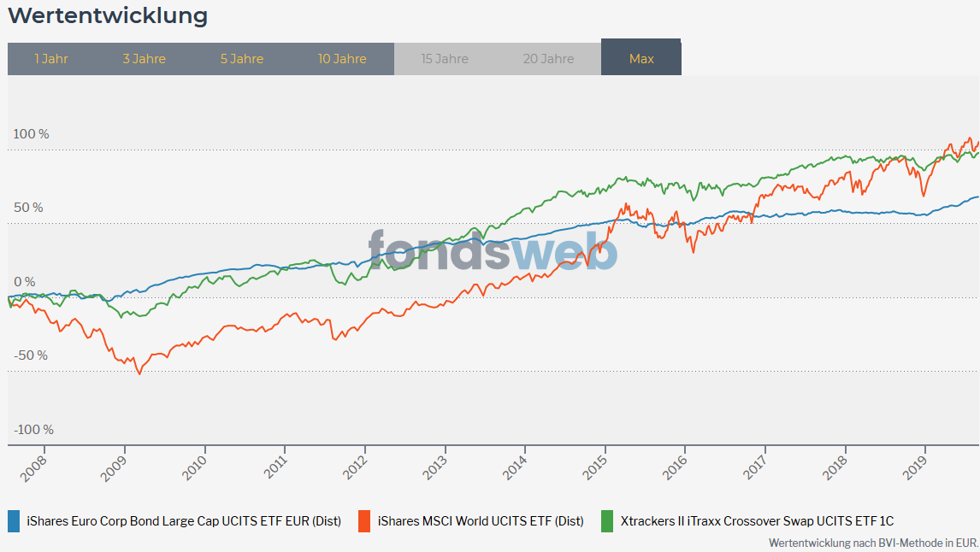
Task: Click the 50 % y-axis label
Action: tap(29, 208)
